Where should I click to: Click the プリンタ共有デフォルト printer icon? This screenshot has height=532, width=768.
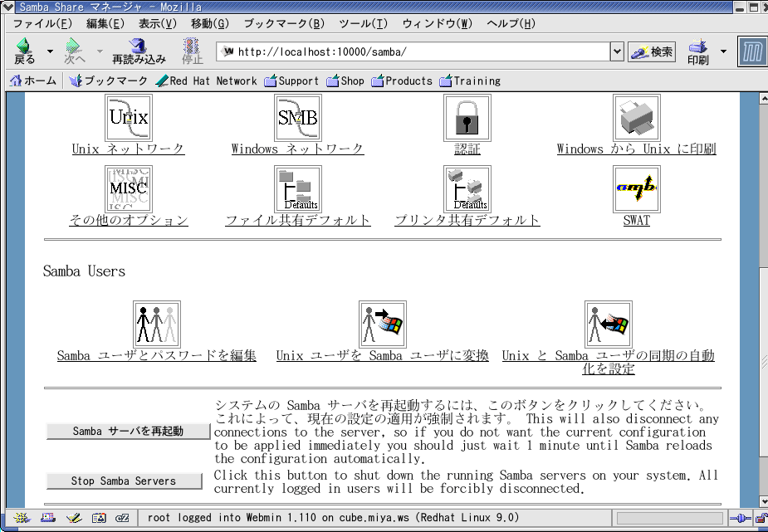point(467,189)
